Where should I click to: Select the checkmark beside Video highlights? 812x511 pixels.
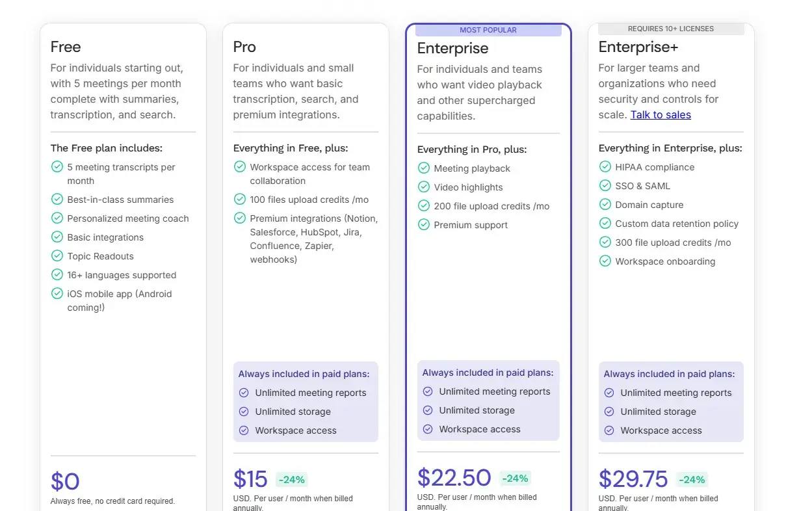pyautogui.click(x=423, y=187)
